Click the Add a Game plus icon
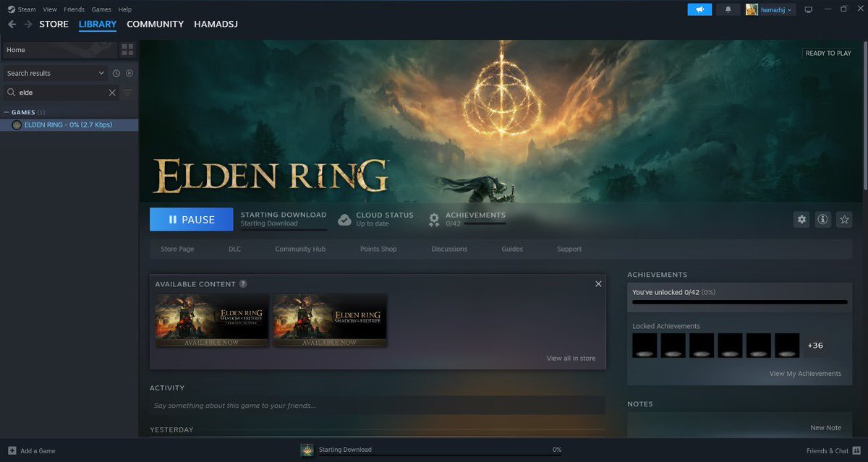The height and width of the screenshot is (462, 868). pos(12,450)
